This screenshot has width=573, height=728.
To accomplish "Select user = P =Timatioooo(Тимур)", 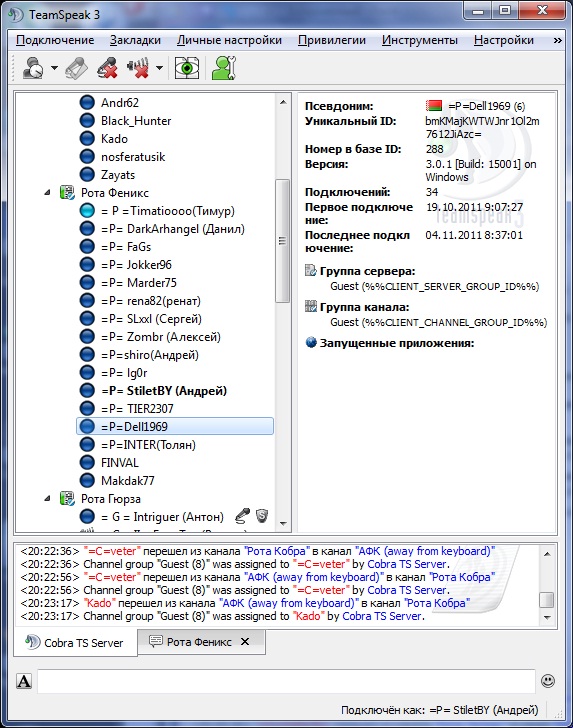I will pos(168,211).
